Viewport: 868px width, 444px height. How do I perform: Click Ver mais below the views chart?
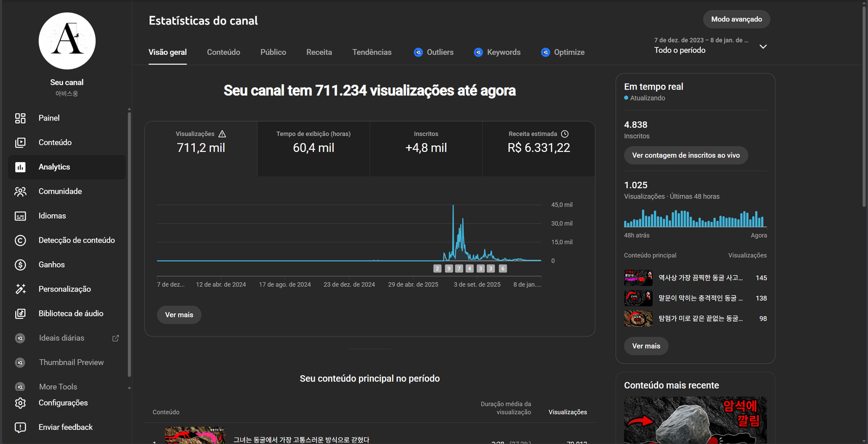point(179,315)
